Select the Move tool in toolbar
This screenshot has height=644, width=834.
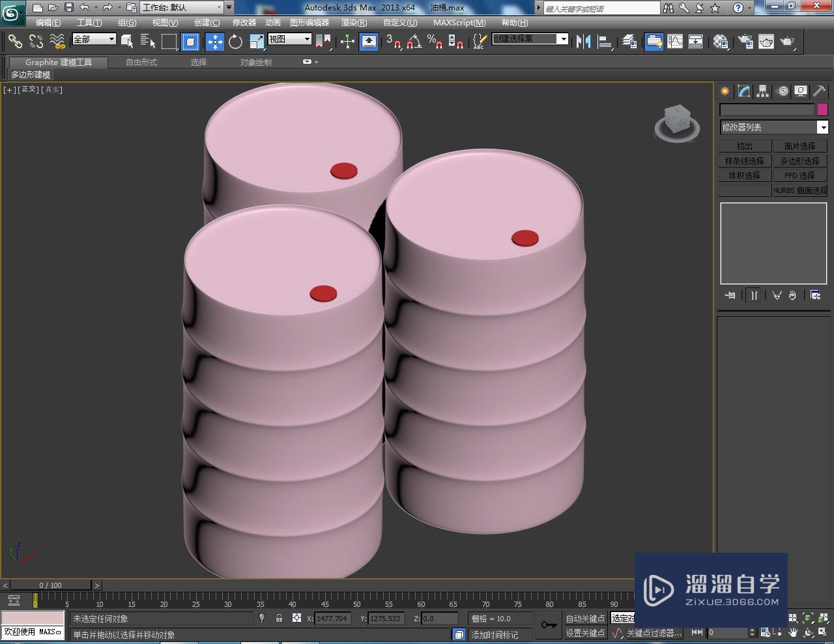pyautogui.click(x=214, y=42)
